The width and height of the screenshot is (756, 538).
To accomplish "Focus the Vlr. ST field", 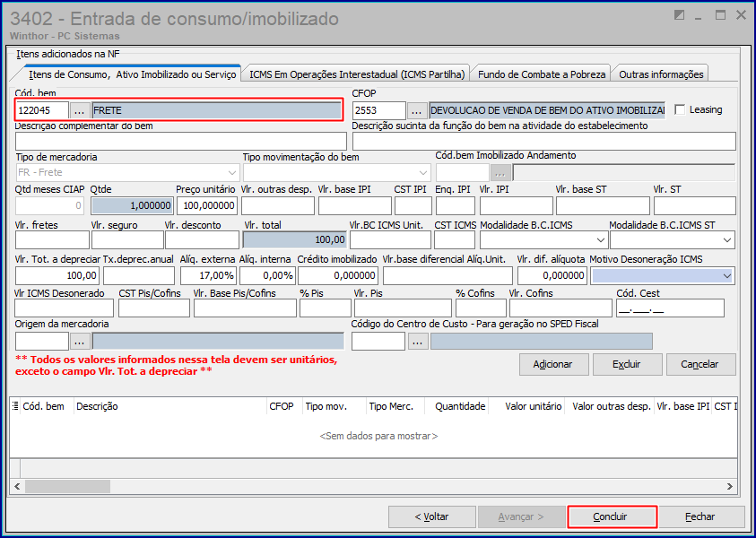I will coord(695,206).
